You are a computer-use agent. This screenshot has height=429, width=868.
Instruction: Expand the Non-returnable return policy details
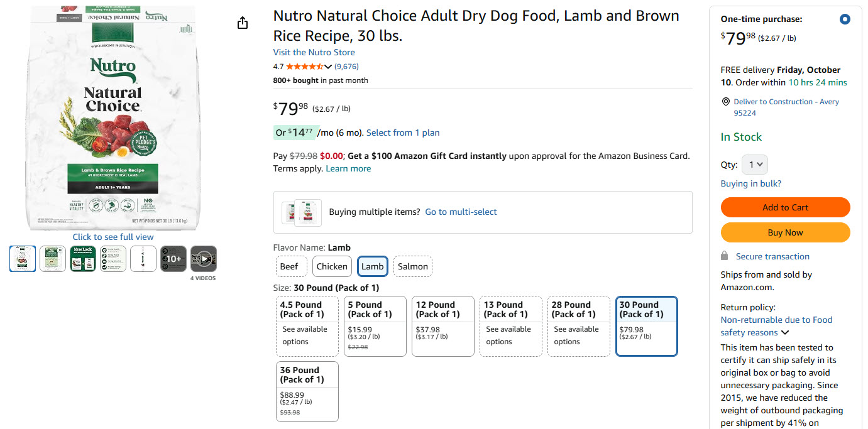(785, 333)
